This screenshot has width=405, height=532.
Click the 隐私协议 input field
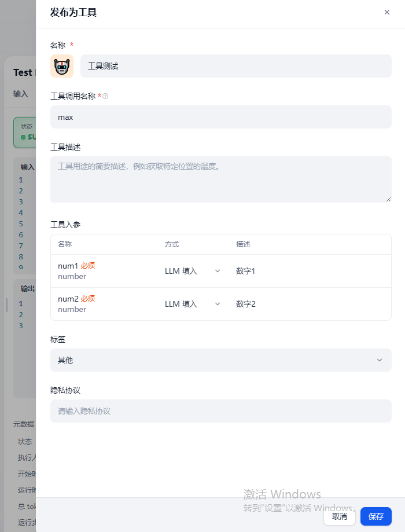[220, 411]
